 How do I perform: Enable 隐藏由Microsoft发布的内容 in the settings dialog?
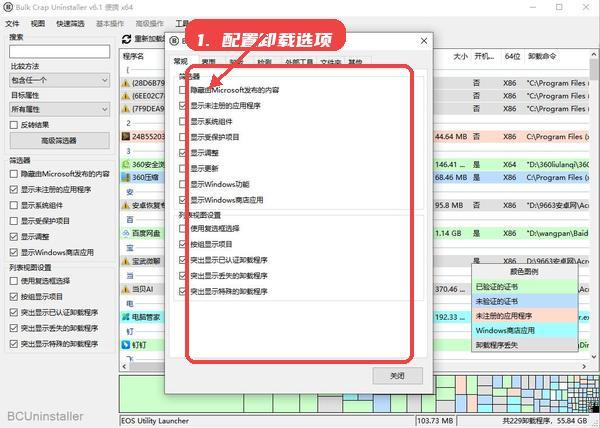[x=183, y=90]
